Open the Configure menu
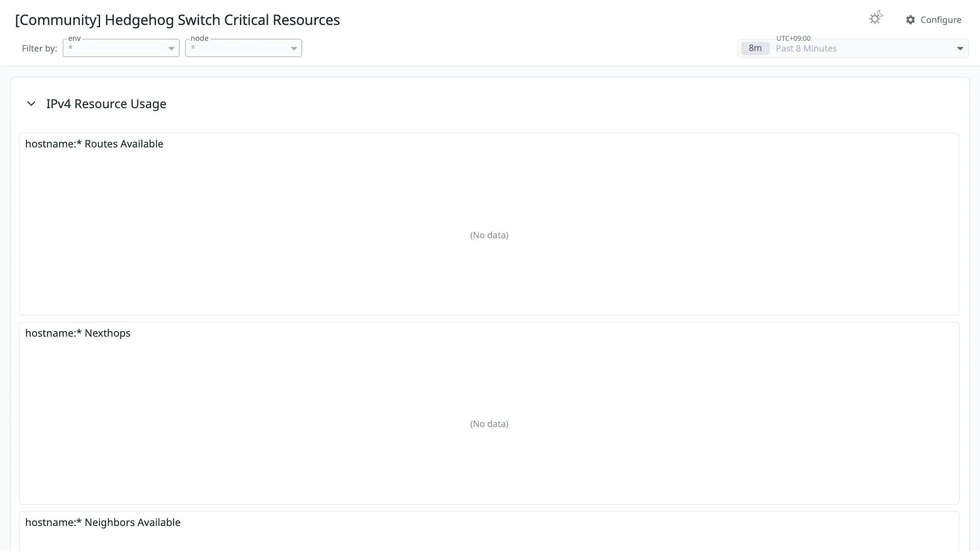980x551 pixels. pos(934,20)
